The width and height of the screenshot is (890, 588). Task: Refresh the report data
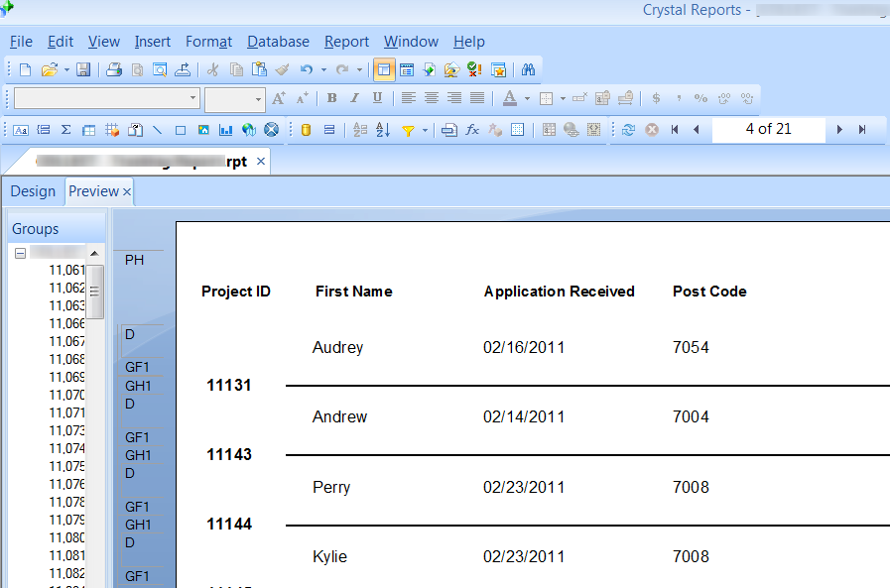coord(629,130)
